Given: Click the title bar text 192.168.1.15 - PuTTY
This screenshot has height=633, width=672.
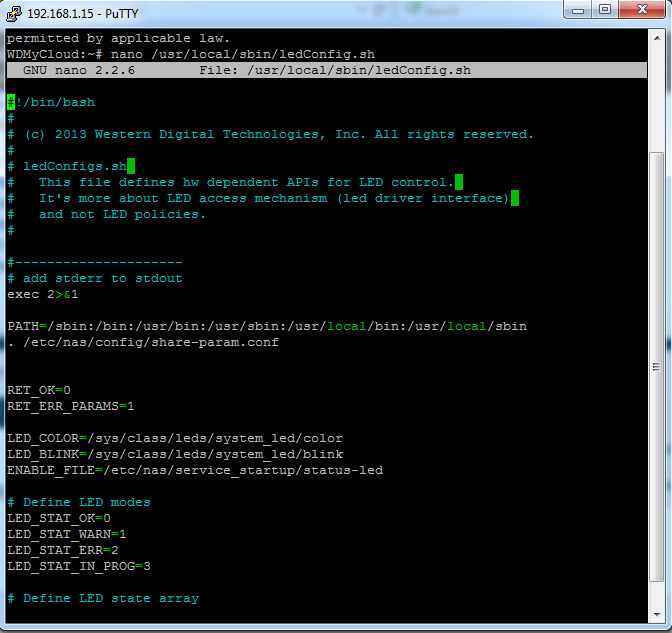Looking at the screenshot, I should click(x=83, y=14).
